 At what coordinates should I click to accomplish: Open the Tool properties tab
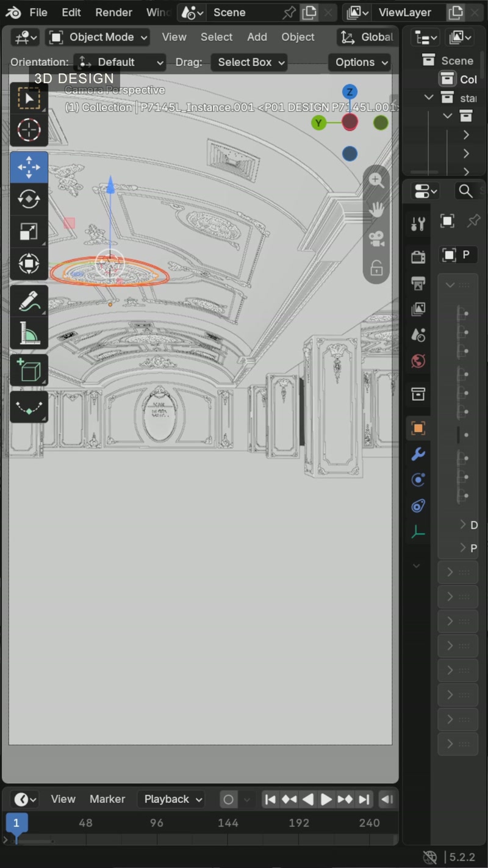(x=418, y=223)
